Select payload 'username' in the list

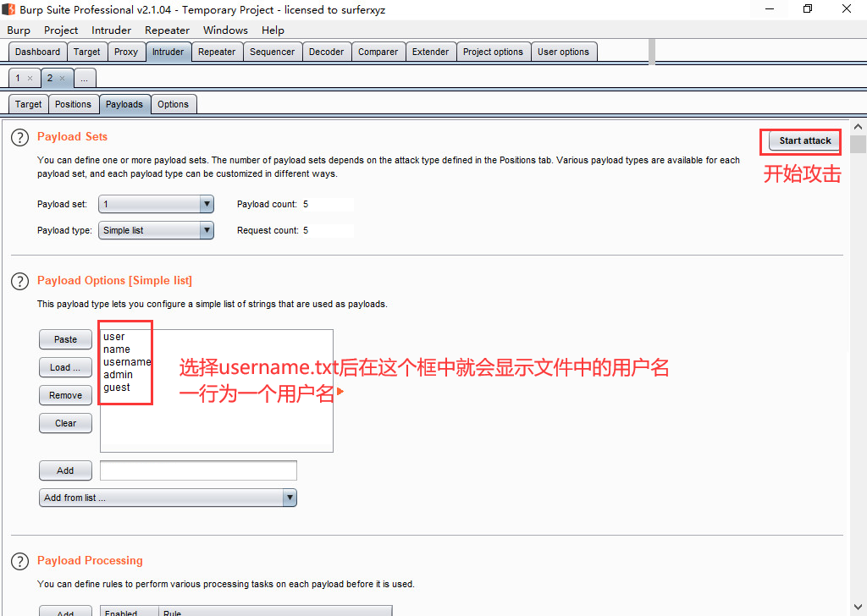(x=127, y=362)
